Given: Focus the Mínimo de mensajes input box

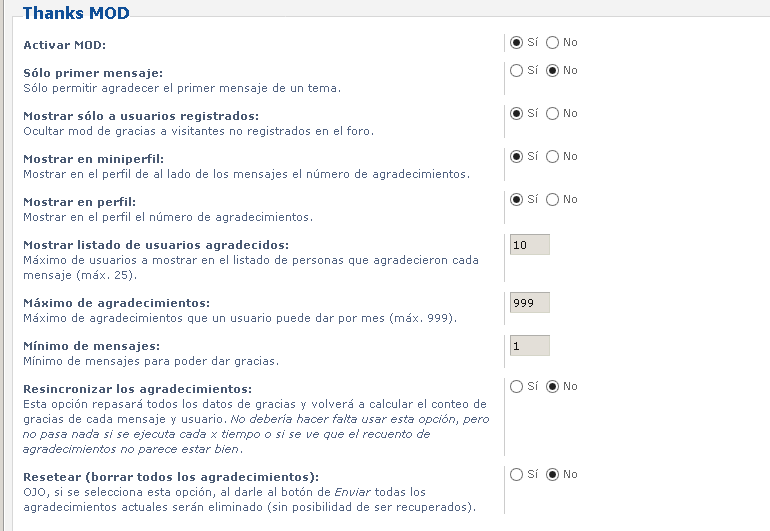Looking at the screenshot, I should click(x=530, y=346).
